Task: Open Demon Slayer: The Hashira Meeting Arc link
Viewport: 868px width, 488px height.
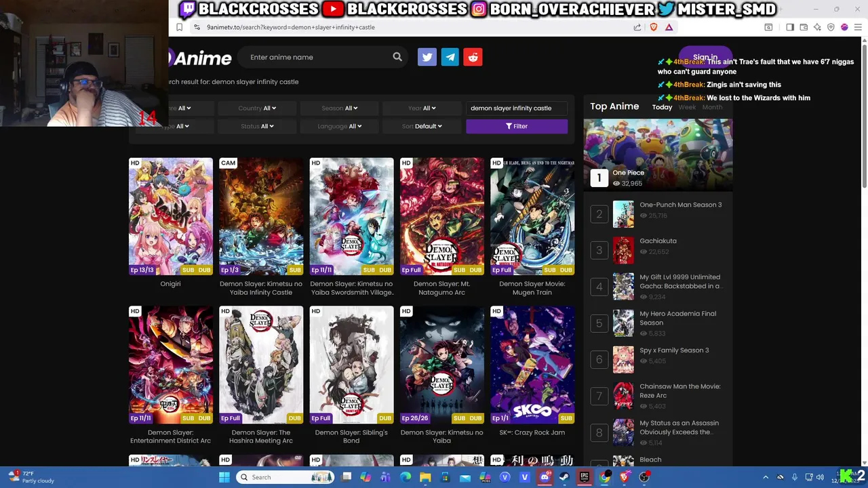Action: click(x=261, y=436)
